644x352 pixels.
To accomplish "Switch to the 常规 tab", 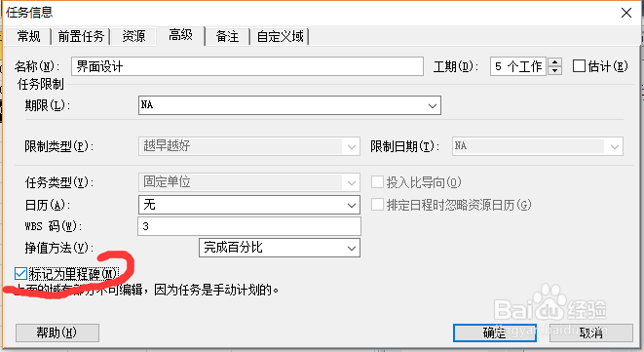I will (x=29, y=37).
